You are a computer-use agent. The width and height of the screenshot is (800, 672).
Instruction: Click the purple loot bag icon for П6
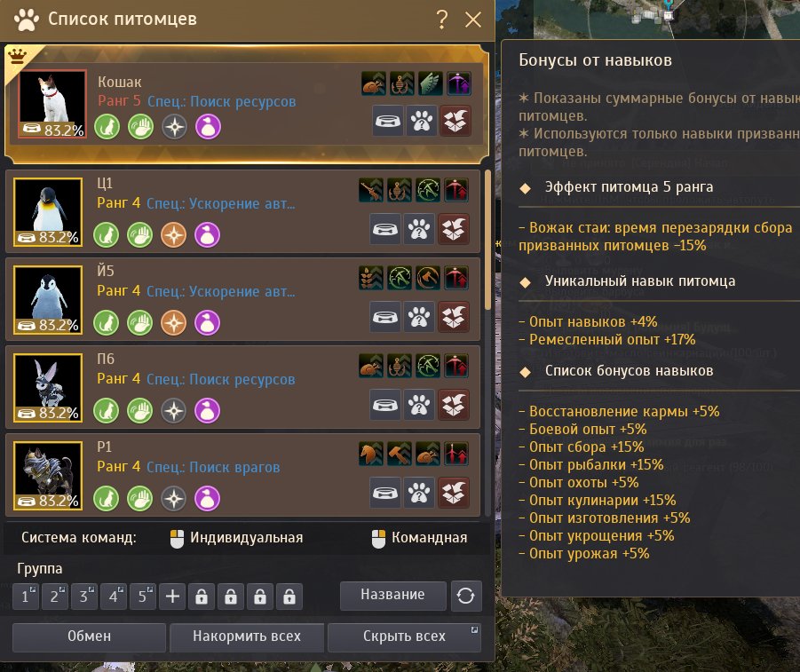(207, 410)
